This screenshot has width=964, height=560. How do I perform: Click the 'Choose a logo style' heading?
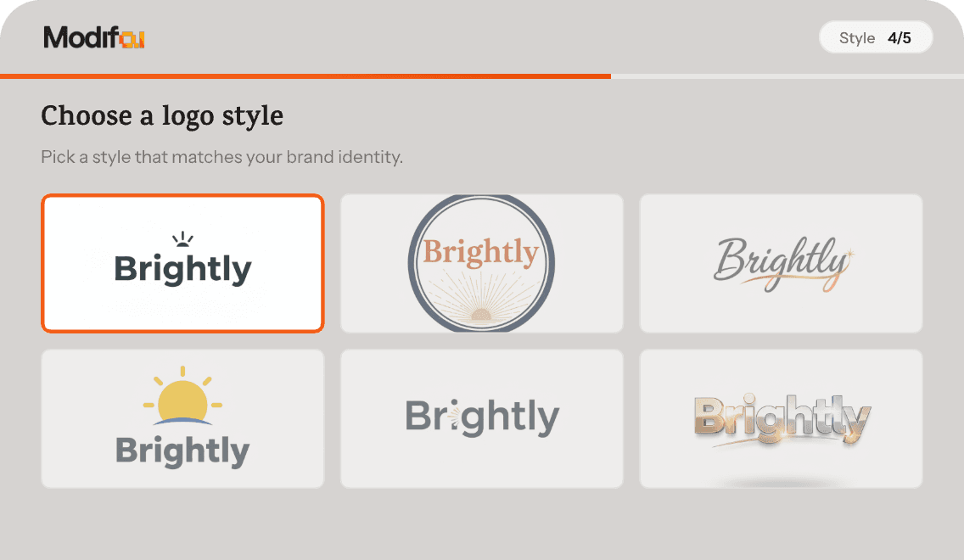(162, 116)
